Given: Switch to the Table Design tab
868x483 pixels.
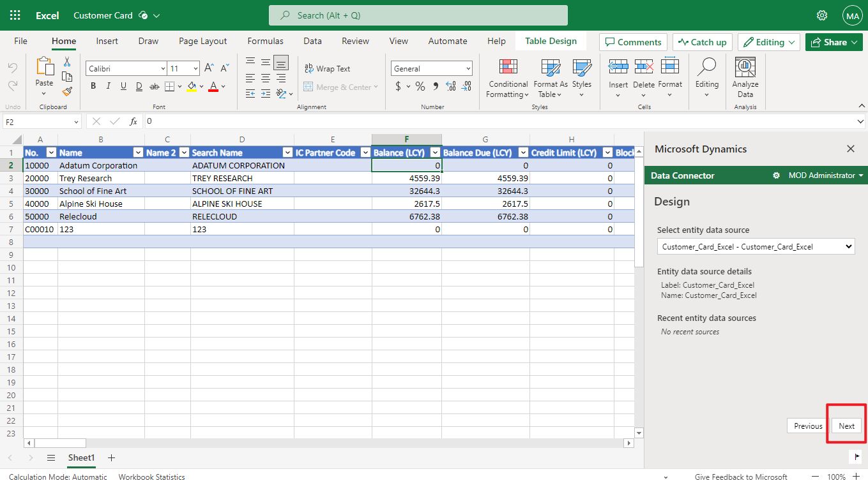Looking at the screenshot, I should 550,40.
